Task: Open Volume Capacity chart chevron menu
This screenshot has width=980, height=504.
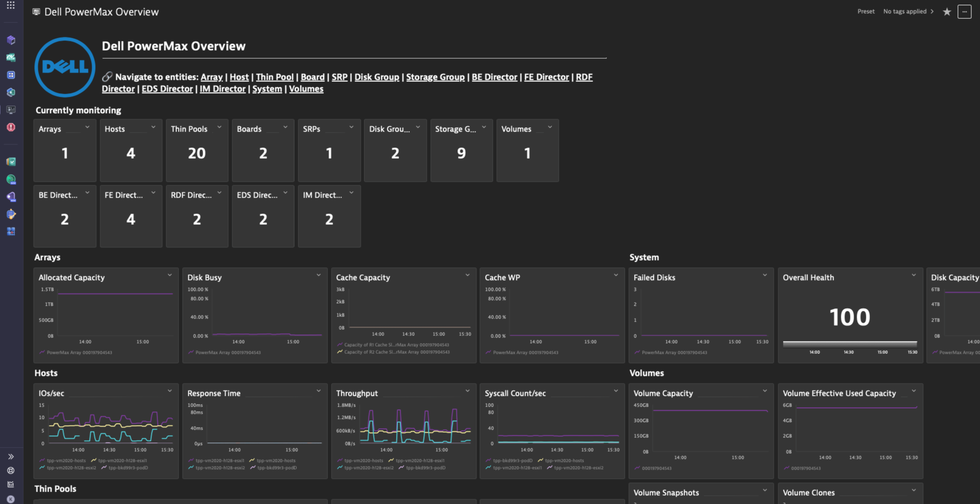Action: (765, 391)
